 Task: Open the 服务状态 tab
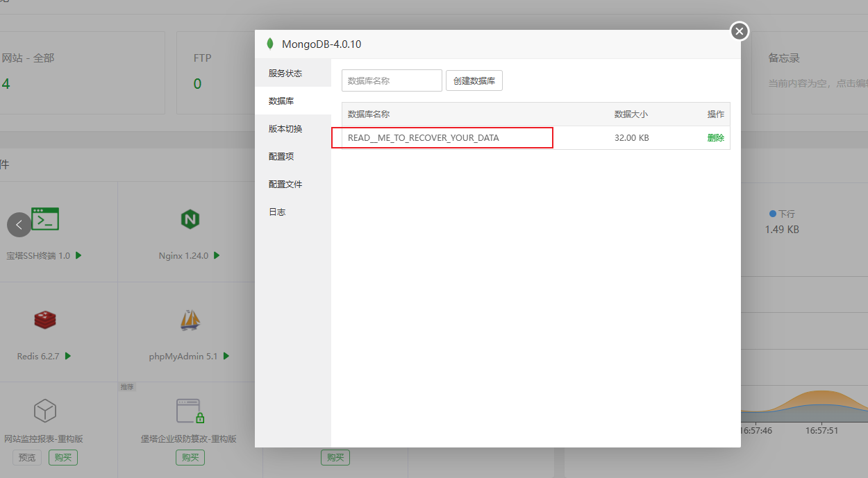(293, 73)
